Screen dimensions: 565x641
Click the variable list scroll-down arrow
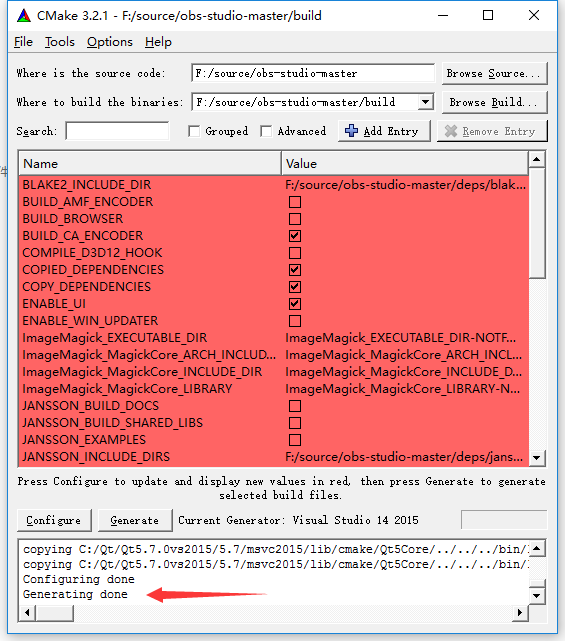537,458
